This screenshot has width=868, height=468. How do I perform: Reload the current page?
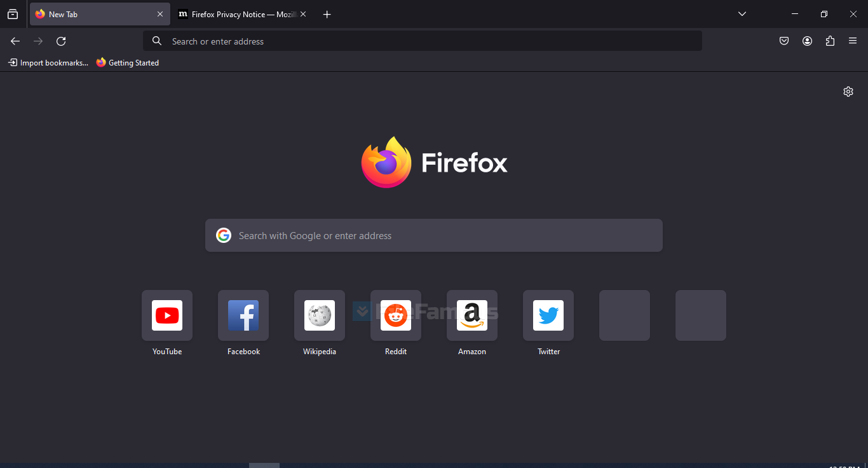tap(61, 41)
